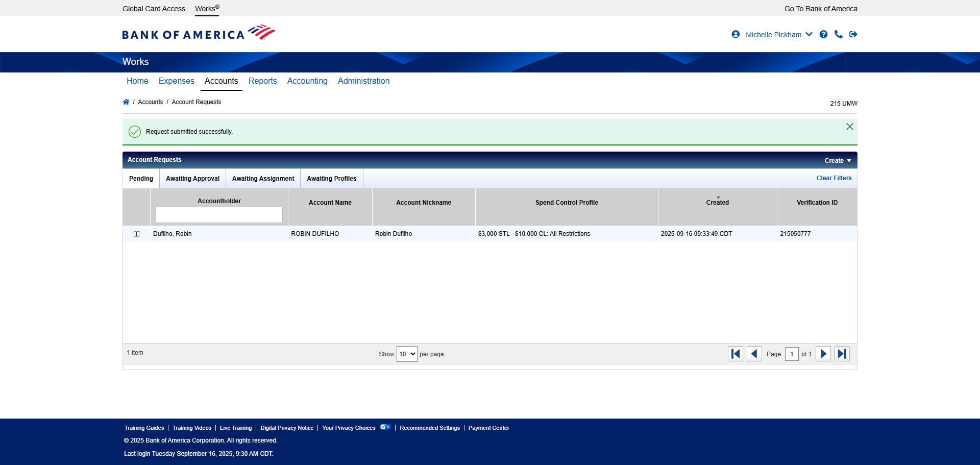This screenshot has width=980, height=465.
Task: Open the Digital Privacy Notice link
Action: (x=287, y=428)
